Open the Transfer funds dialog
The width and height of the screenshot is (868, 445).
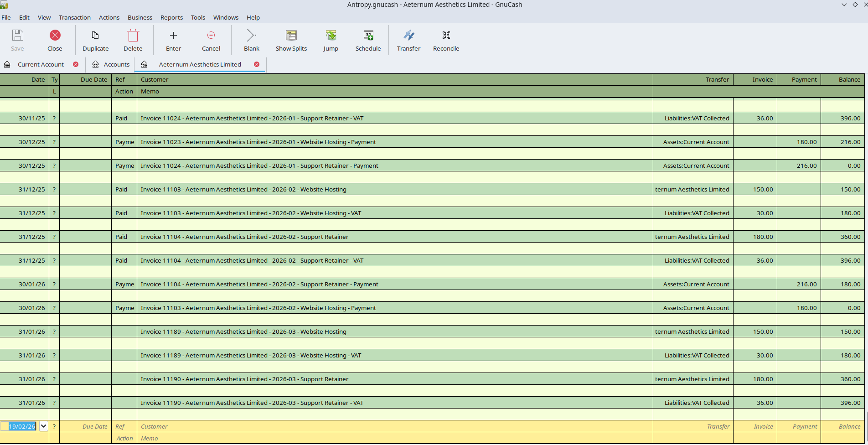pyautogui.click(x=408, y=40)
